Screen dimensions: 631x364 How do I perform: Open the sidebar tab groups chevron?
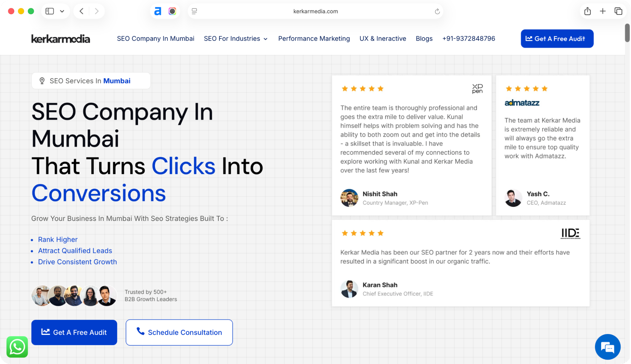[x=62, y=11]
